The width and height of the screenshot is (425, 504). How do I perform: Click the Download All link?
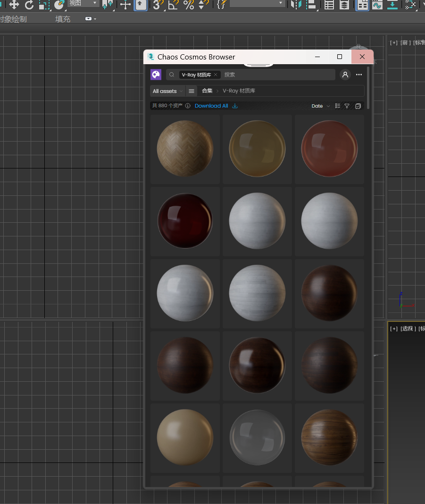(x=211, y=106)
